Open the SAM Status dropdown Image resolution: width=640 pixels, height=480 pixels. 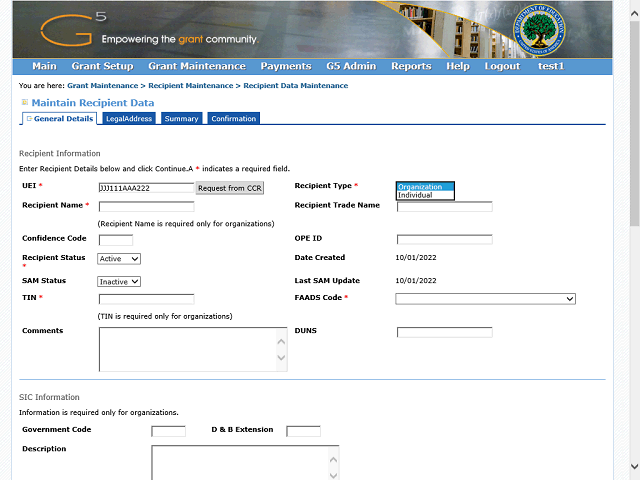[x=119, y=282]
